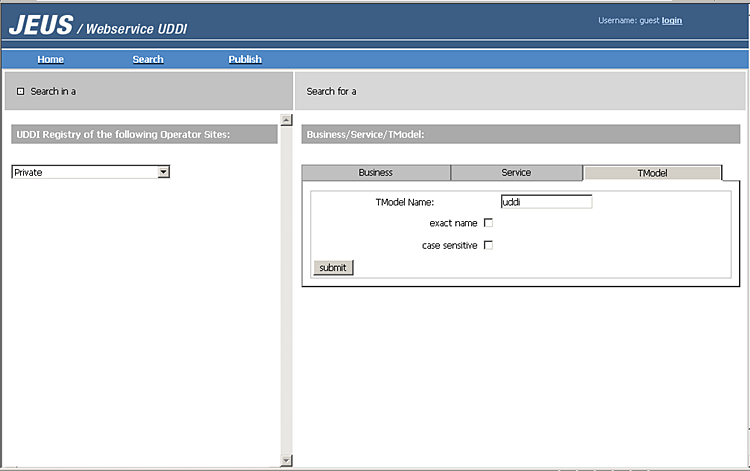Focus the TModel Name input field
Viewport: 750px width, 471px height.
(546, 201)
